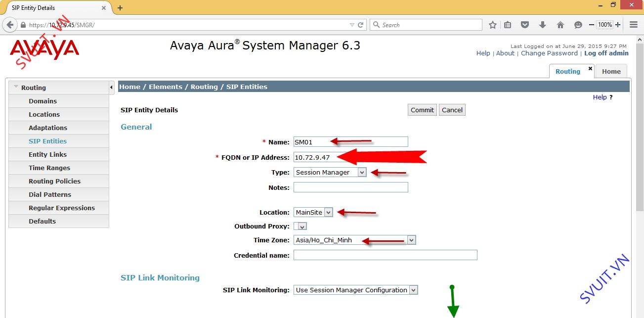Screen dimensions: 644x318
Task: Show bookmarks list icon
Action: 508,25
